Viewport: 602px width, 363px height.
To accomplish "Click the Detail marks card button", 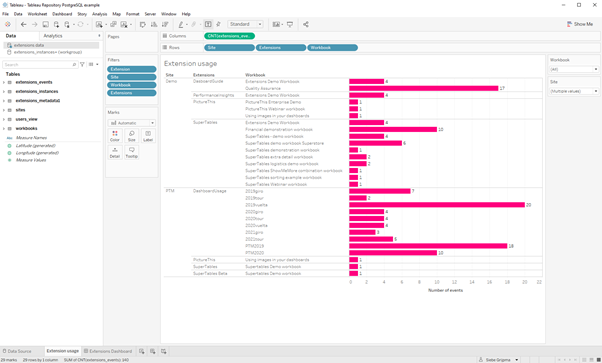I will 115,152.
